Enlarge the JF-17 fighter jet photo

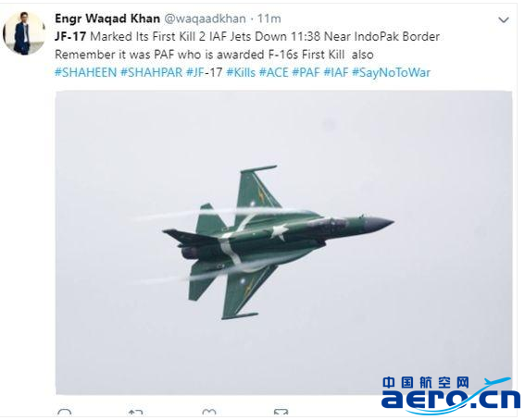283,242
